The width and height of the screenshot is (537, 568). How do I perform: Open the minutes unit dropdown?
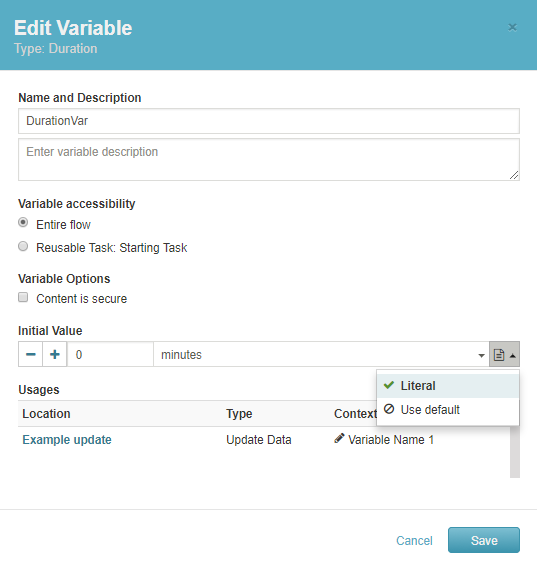point(321,354)
